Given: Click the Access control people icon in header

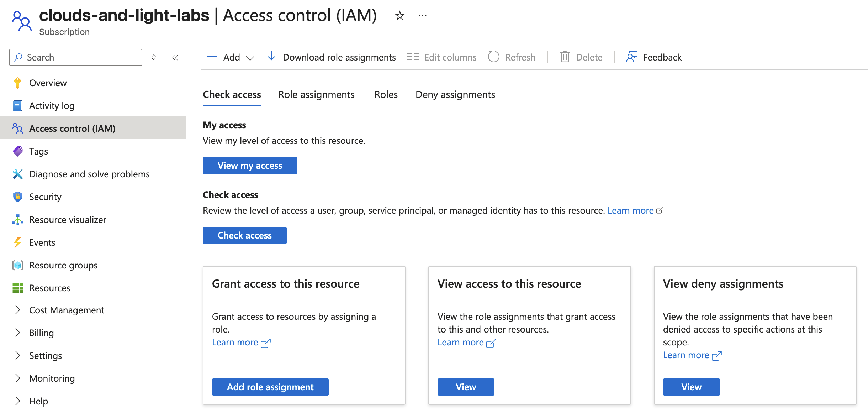Looking at the screenshot, I should (22, 21).
